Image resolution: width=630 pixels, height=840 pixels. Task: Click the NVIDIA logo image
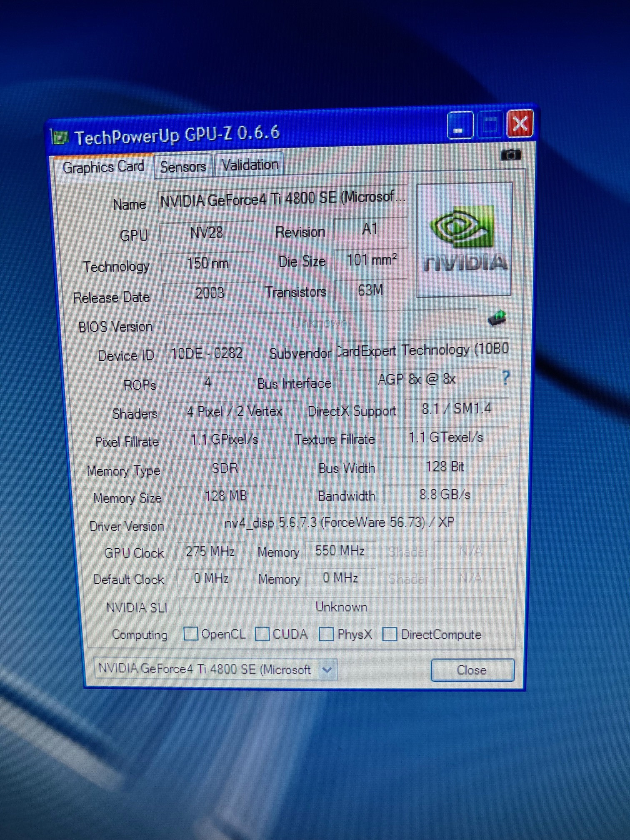[464, 240]
